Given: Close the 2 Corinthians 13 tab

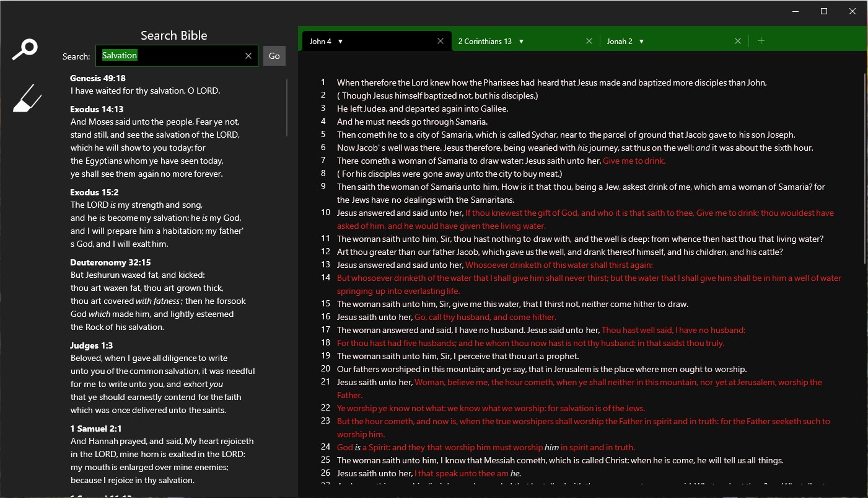Looking at the screenshot, I should (x=589, y=40).
